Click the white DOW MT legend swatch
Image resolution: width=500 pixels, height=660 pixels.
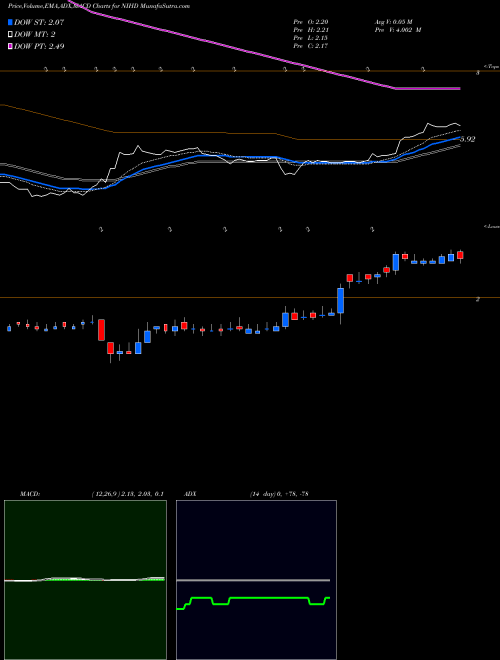pos(11,34)
